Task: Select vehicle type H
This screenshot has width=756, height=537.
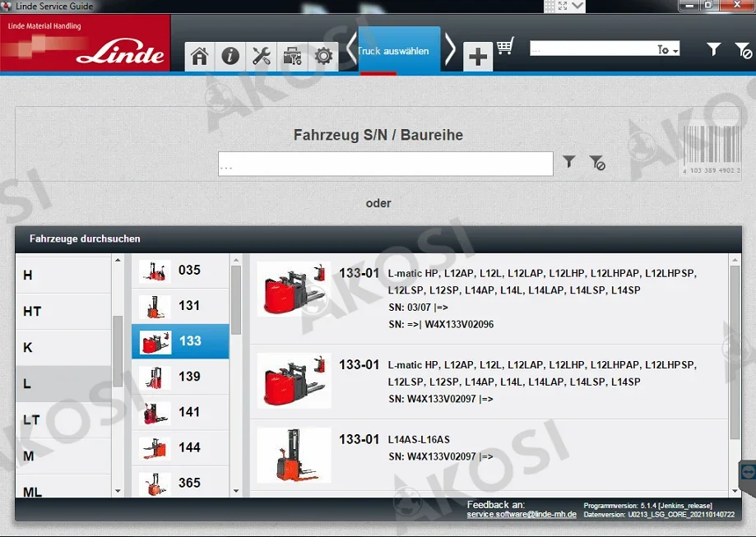Action: click(63, 275)
